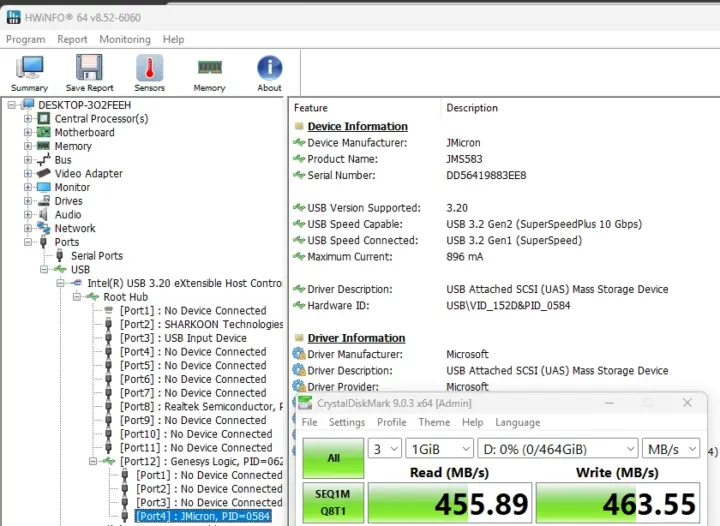Open the 1GiB test size dropdown
720x526 pixels.
click(x=440, y=448)
